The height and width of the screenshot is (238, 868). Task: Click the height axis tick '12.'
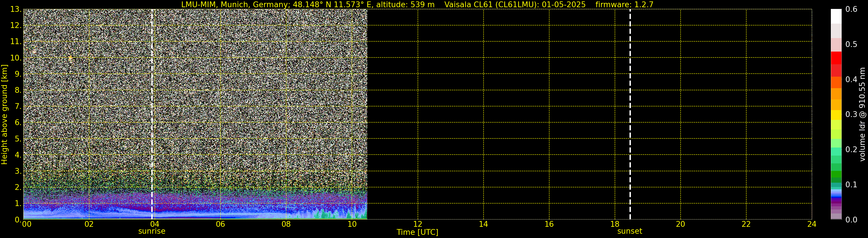tap(16, 25)
